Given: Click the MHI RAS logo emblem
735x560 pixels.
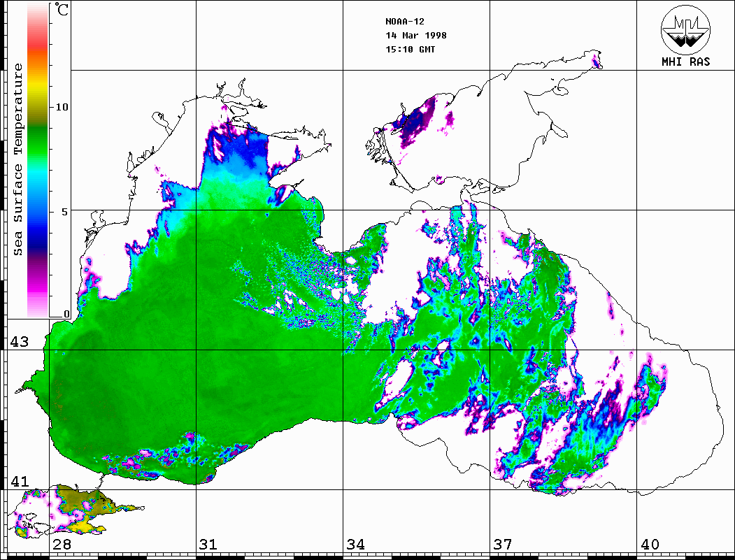Looking at the screenshot, I should point(685,29).
